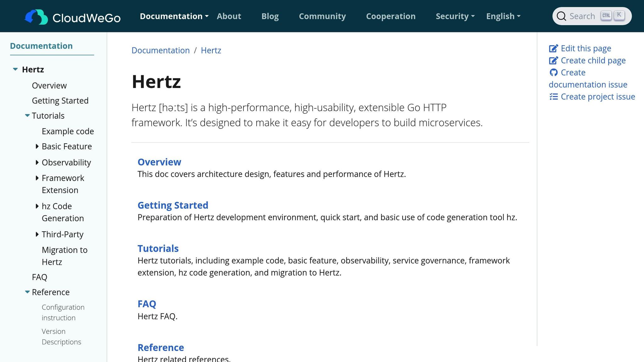Select Example code in the sidebar
This screenshot has height=362, width=644.
pos(68,131)
